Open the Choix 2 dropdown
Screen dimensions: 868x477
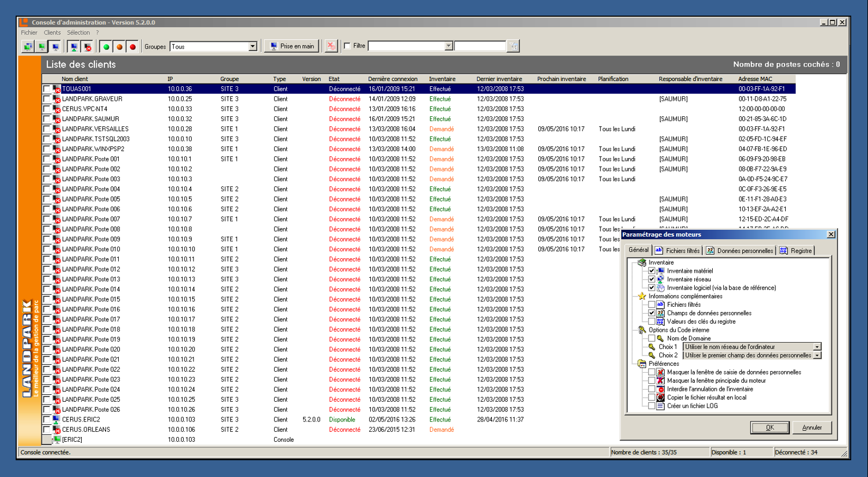[817, 355]
